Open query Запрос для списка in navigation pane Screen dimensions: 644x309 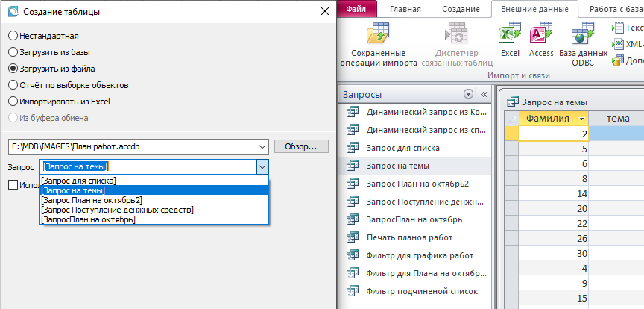[x=414, y=148]
